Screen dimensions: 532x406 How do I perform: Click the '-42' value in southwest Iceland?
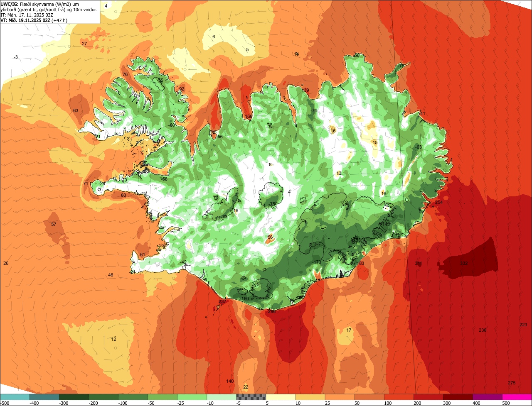pos(184,262)
